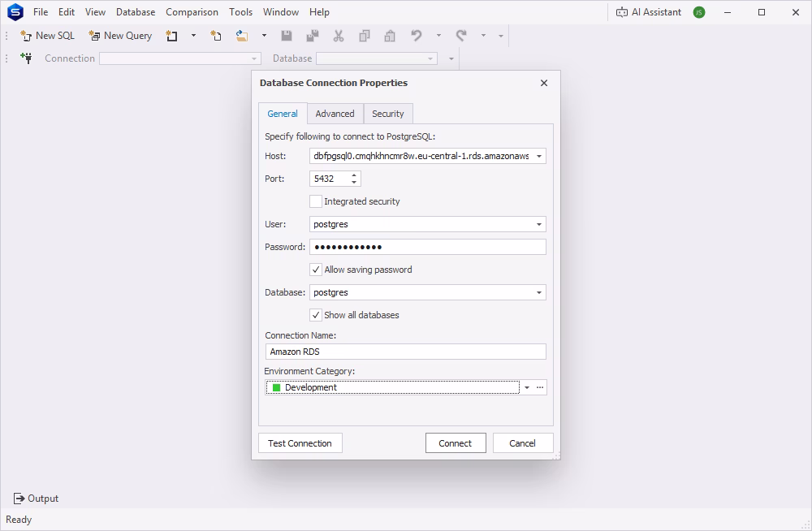This screenshot has width=812, height=531.
Task: Increase the Port value with up arrow
Action: point(354,175)
